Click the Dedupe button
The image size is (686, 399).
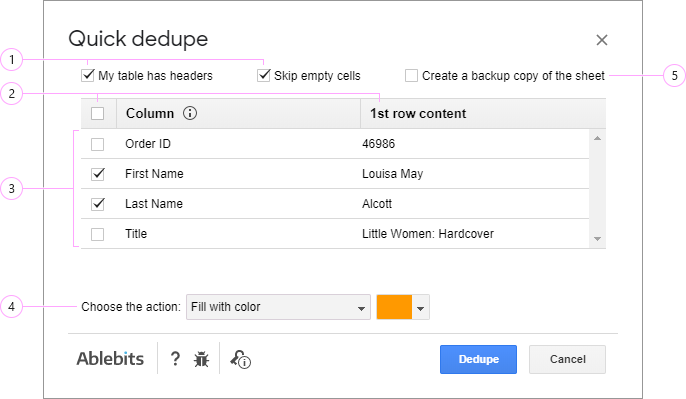click(x=478, y=359)
